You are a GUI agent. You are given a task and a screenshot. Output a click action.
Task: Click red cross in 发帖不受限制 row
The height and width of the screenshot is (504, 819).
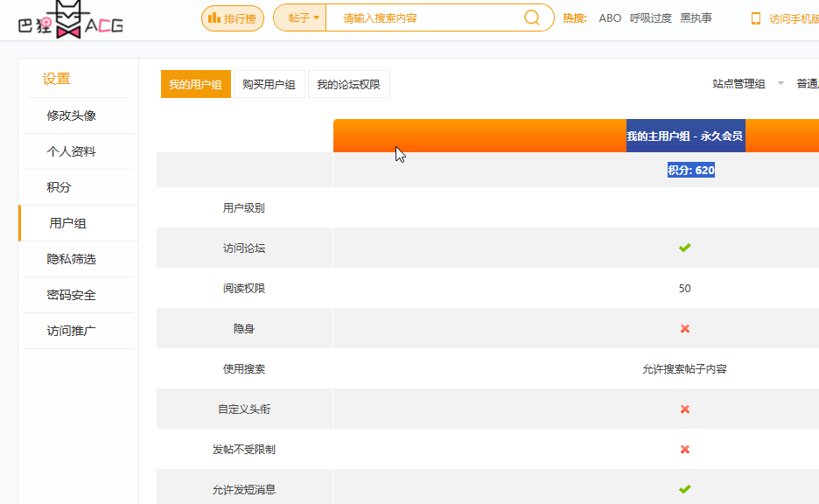coord(685,449)
